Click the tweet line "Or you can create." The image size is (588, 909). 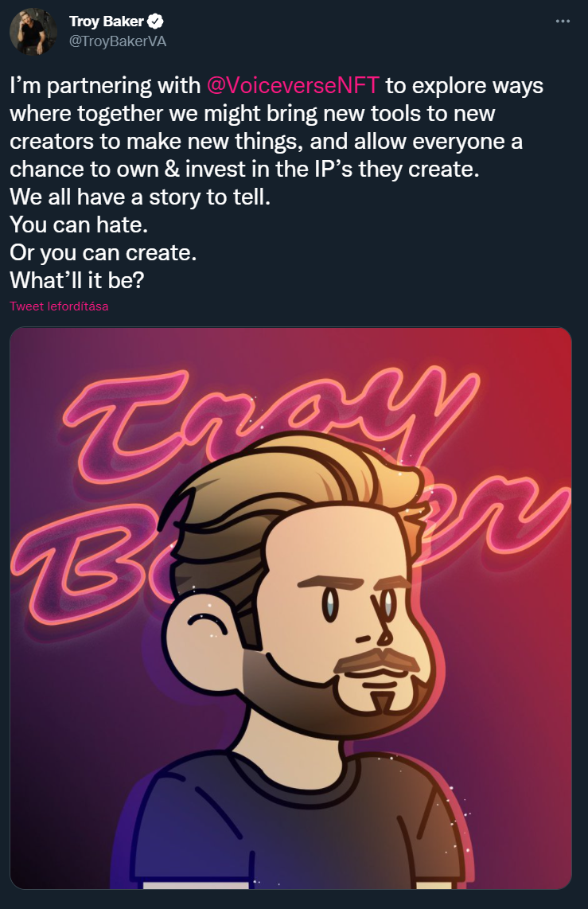(x=103, y=253)
